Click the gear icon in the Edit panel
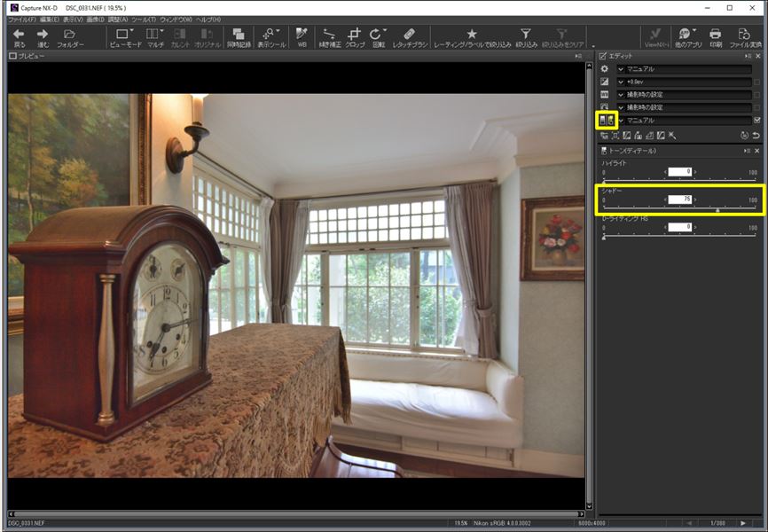 [x=605, y=69]
